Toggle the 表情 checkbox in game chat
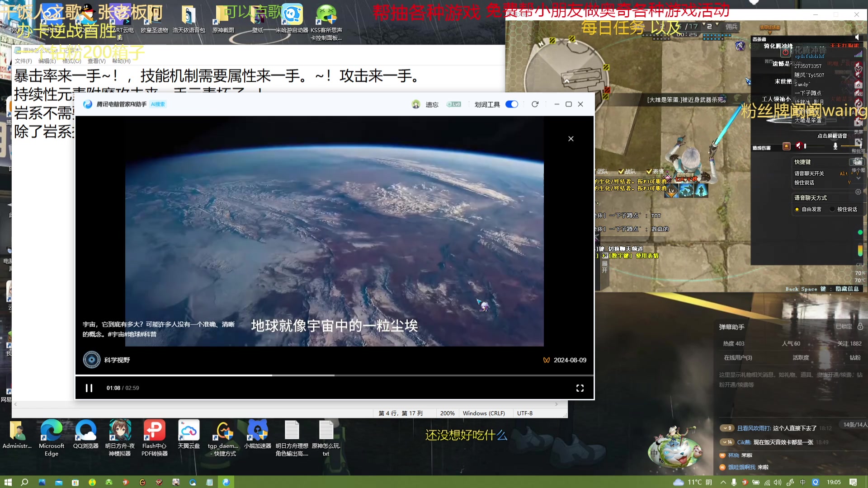This screenshot has height=488, width=868. [x=649, y=171]
